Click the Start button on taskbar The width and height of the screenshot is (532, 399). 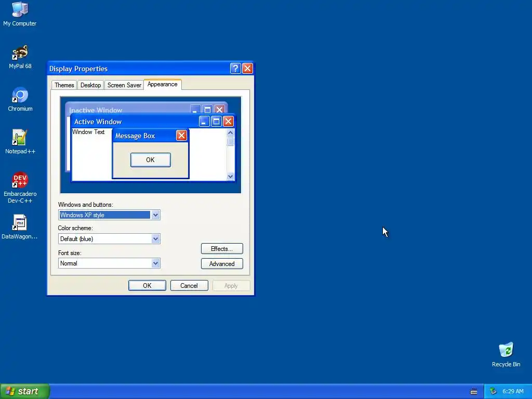[25, 391]
